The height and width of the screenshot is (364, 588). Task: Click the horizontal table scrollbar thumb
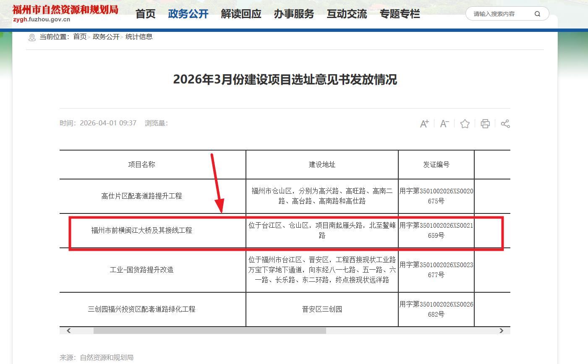[209, 331]
